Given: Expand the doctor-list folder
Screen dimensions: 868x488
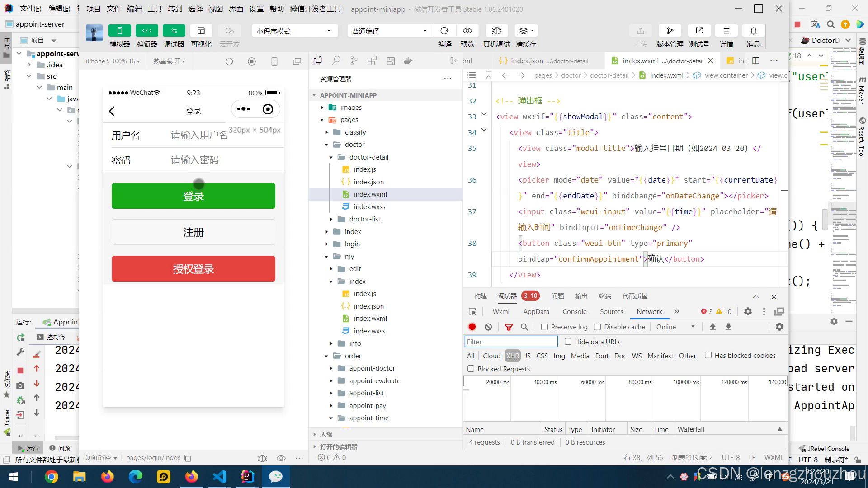Looking at the screenshot, I should click(x=331, y=219).
